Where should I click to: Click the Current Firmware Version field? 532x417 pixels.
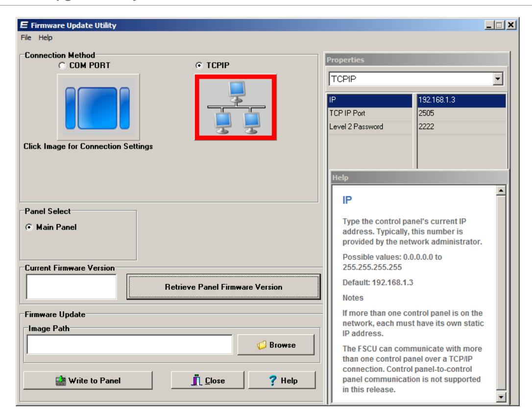71,287
